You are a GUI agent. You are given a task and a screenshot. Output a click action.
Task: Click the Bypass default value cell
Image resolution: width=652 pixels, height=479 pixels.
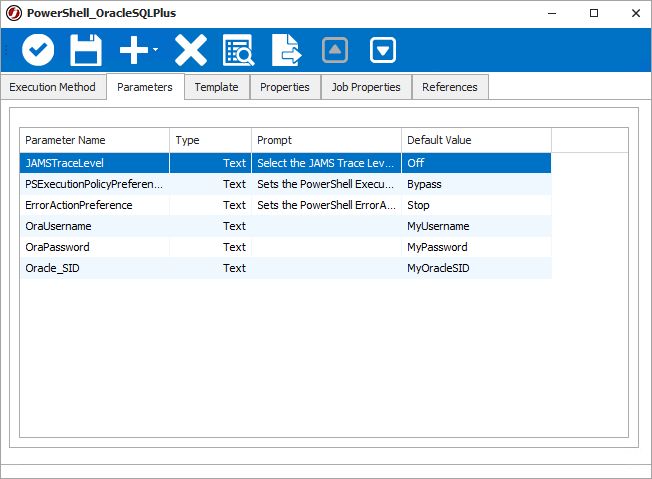tap(477, 184)
